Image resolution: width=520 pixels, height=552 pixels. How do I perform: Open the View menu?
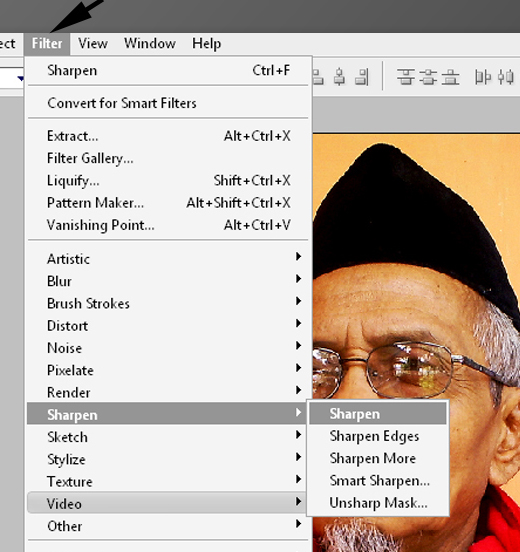(93, 44)
